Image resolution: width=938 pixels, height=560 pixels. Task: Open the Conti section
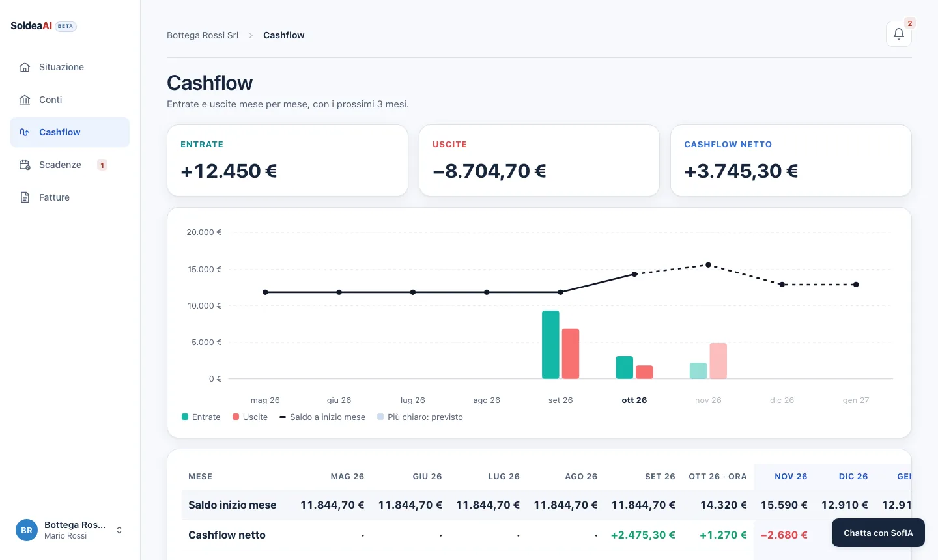pos(70,100)
